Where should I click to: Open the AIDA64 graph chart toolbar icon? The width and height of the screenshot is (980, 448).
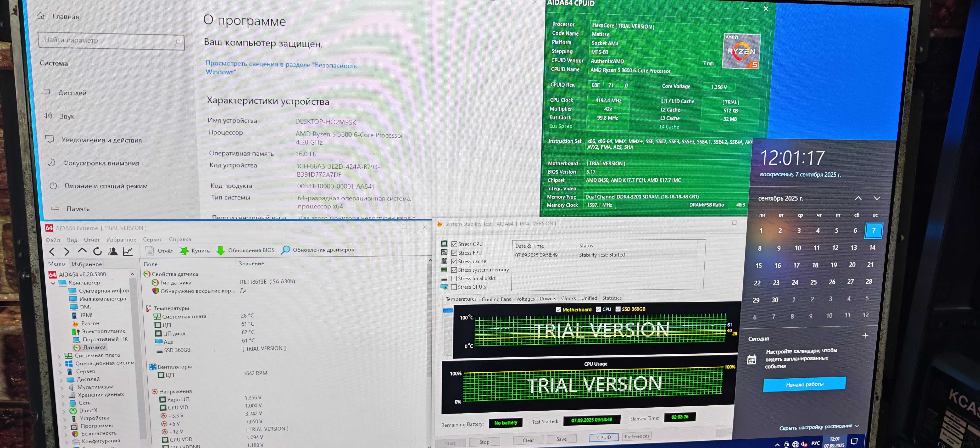point(128,251)
